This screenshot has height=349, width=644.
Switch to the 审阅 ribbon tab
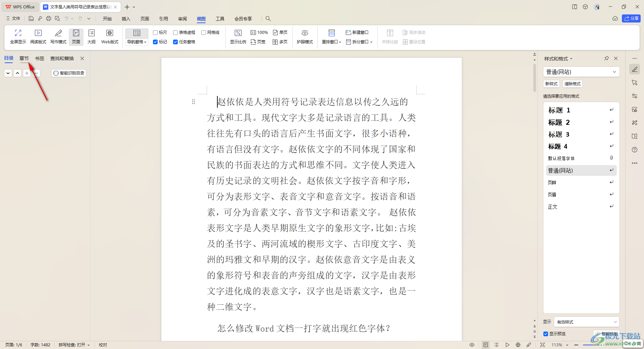coord(182,19)
